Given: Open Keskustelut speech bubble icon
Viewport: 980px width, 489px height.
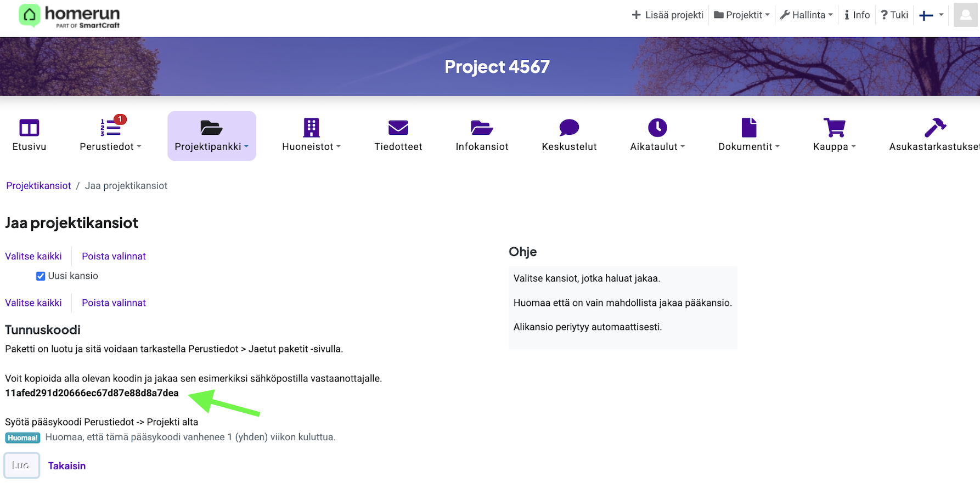Looking at the screenshot, I should 569,128.
